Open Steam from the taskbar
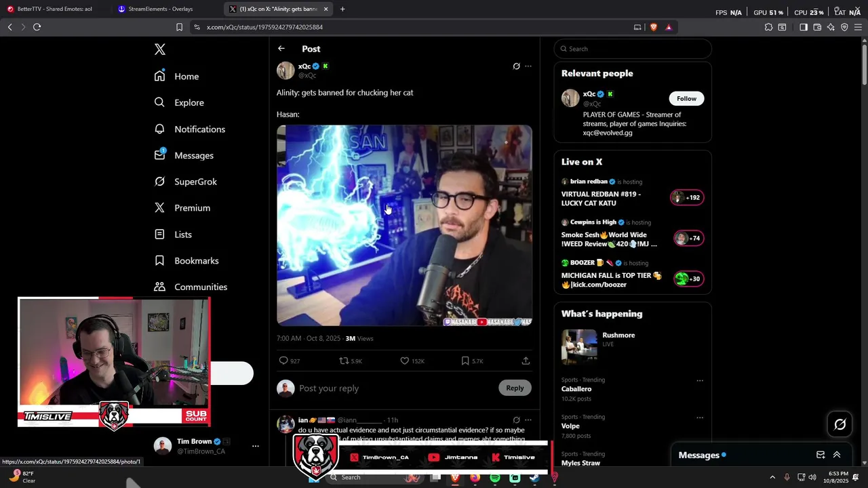 535,478
